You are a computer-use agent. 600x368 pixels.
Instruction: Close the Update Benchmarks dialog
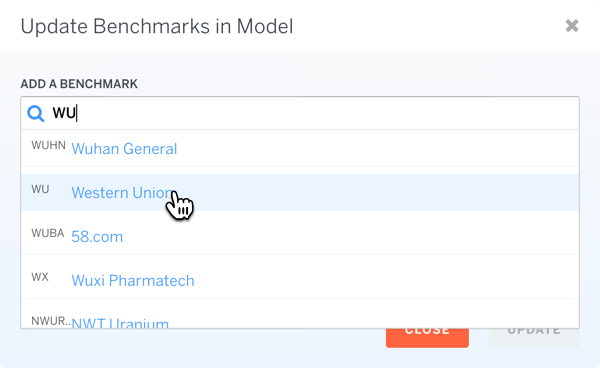click(572, 26)
